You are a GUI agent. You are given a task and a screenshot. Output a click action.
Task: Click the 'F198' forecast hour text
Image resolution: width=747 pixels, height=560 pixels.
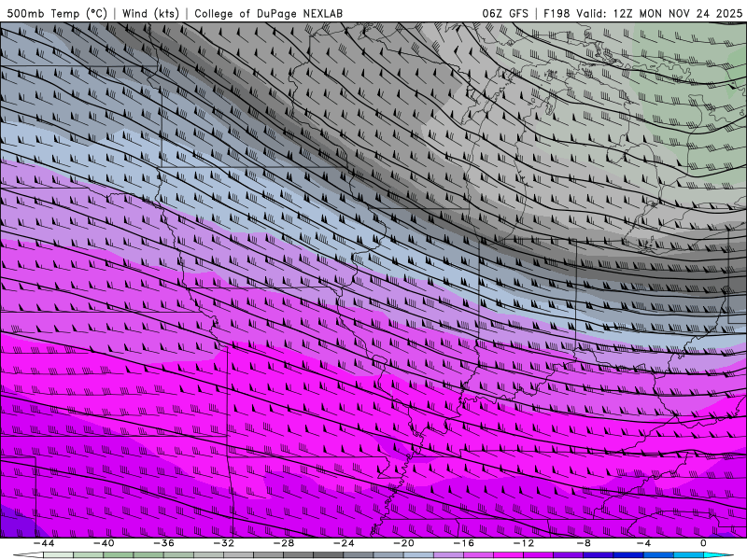tap(557, 13)
